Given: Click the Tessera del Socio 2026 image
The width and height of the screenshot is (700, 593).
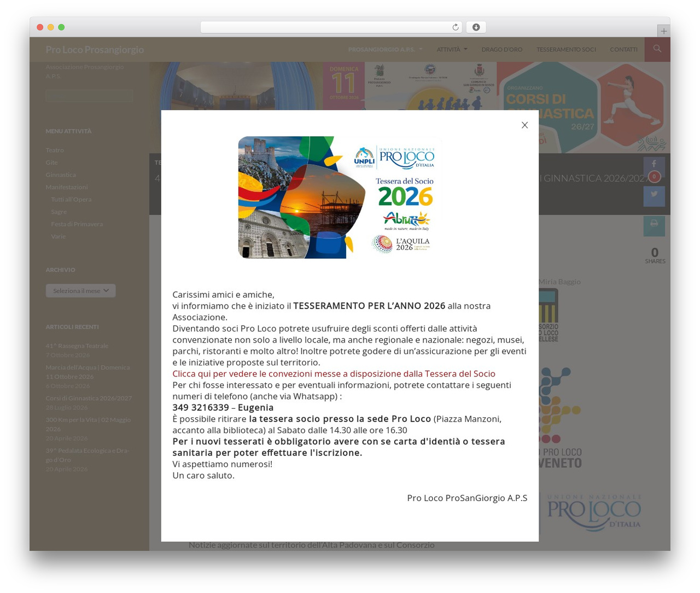Looking at the screenshot, I should pyautogui.click(x=340, y=197).
